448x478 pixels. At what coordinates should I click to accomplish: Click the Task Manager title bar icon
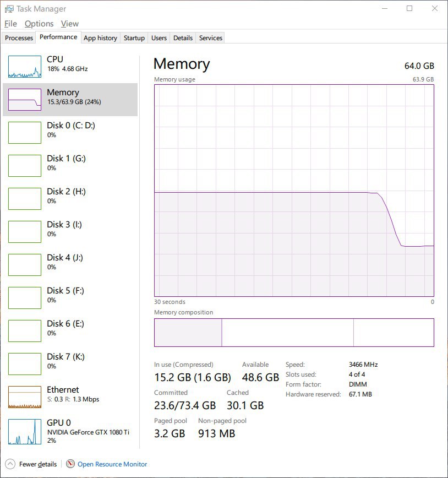click(x=9, y=9)
